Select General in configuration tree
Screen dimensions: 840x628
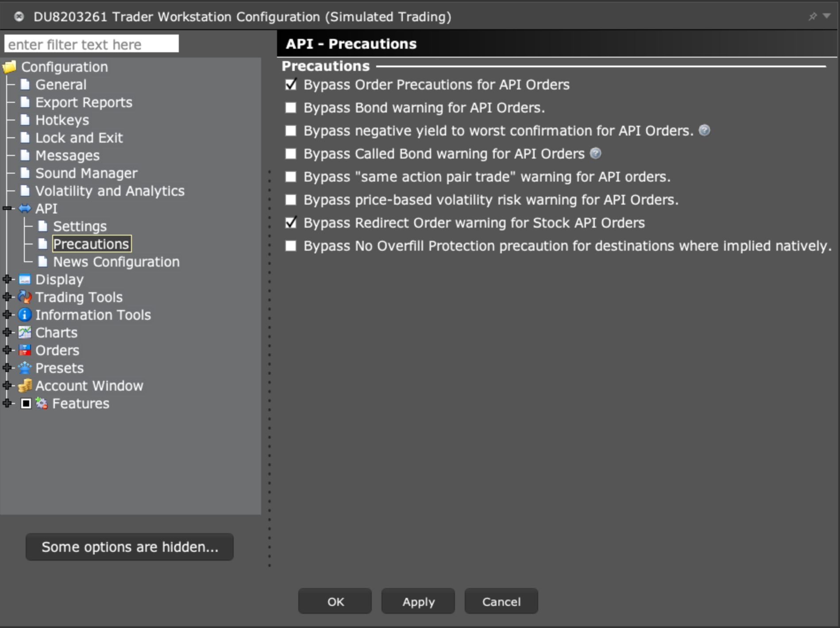pyautogui.click(x=61, y=85)
